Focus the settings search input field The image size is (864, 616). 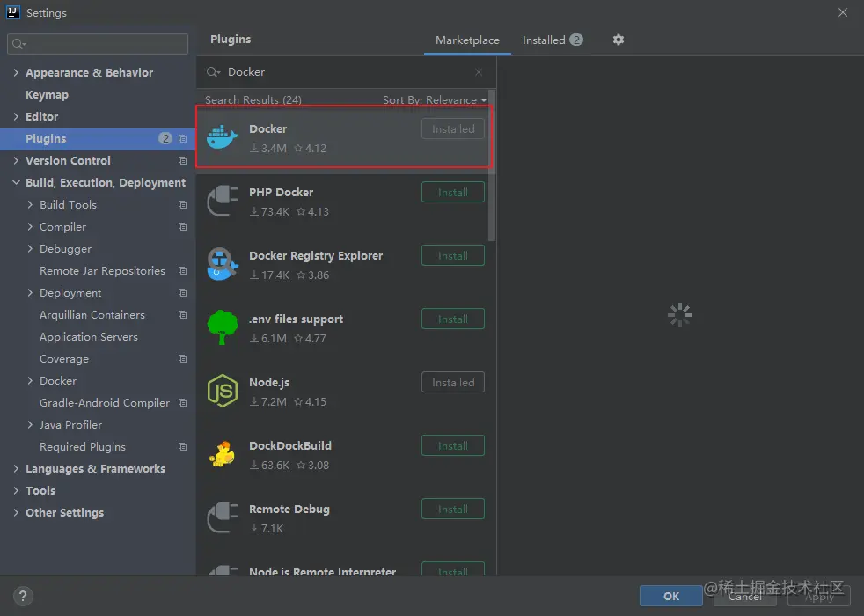(98, 44)
